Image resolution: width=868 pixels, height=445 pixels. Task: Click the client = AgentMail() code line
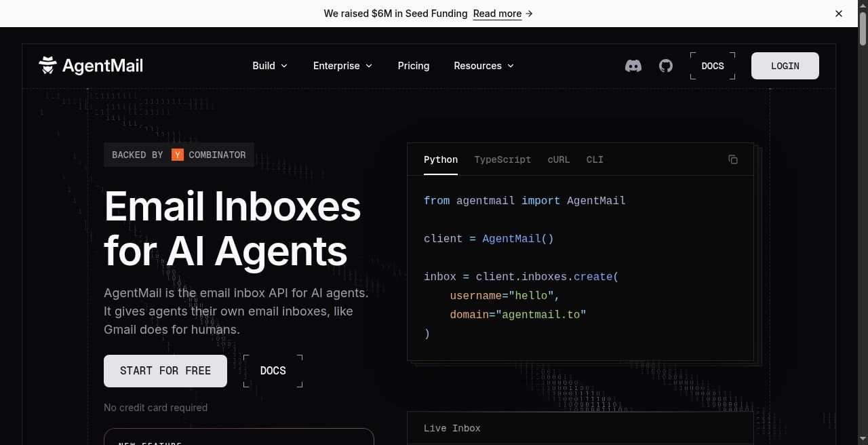tap(489, 239)
